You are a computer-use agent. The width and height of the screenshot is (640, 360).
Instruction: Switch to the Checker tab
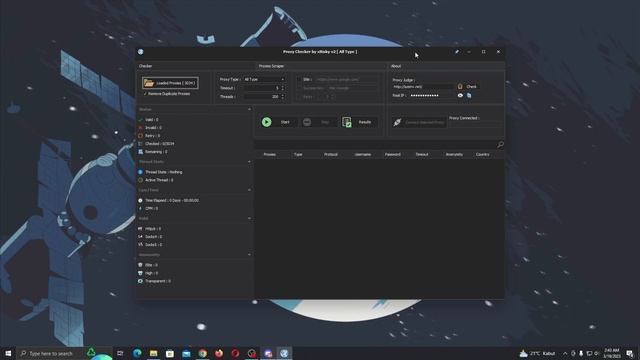pyautogui.click(x=145, y=66)
